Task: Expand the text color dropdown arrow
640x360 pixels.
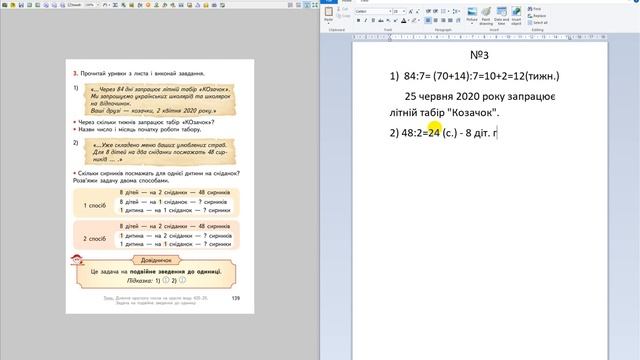Action: pyautogui.click(x=408, y=20)
